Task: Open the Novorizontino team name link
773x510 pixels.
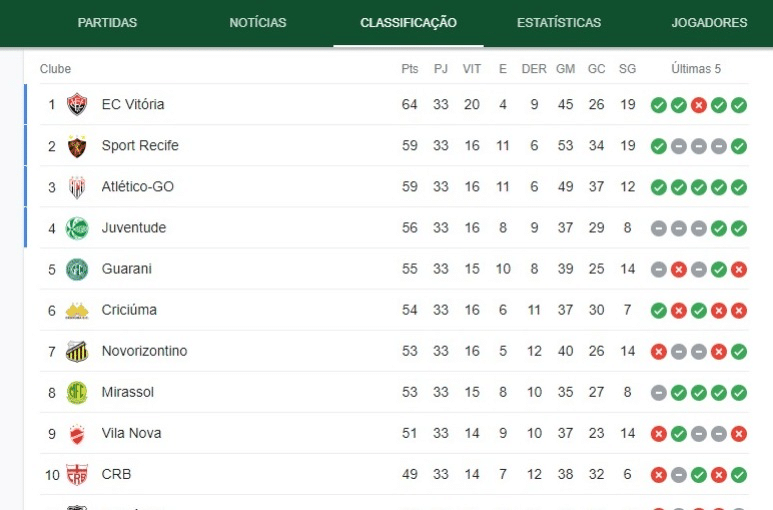Action: pos(144,351)
